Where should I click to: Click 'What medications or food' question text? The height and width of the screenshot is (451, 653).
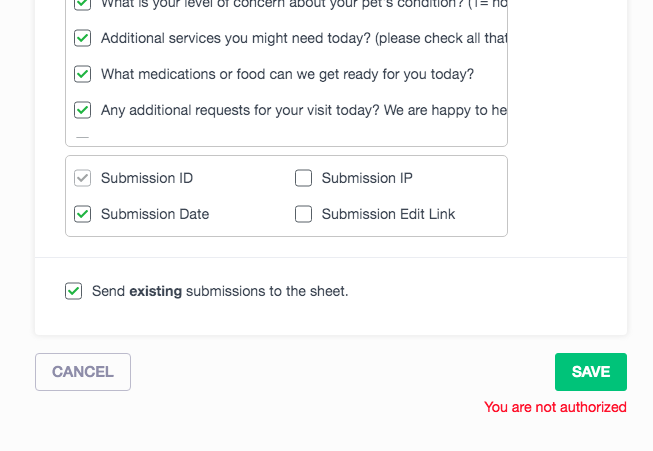click(287, 74)
